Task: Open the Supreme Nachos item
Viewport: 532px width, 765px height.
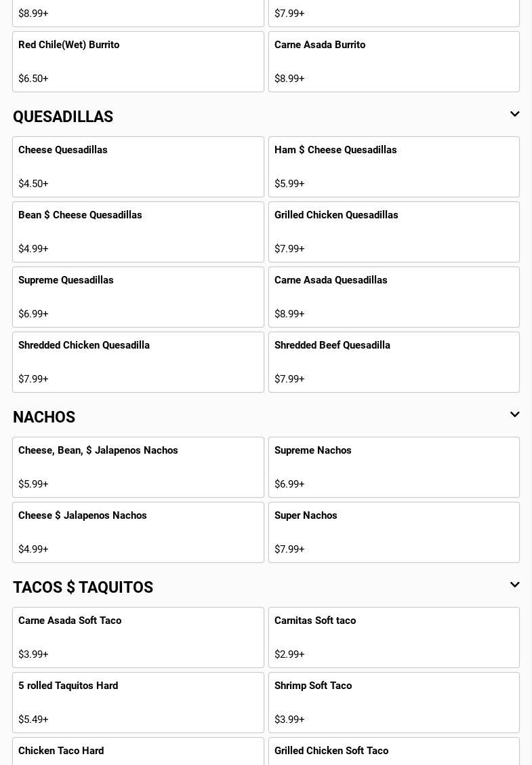Action: 394,467
